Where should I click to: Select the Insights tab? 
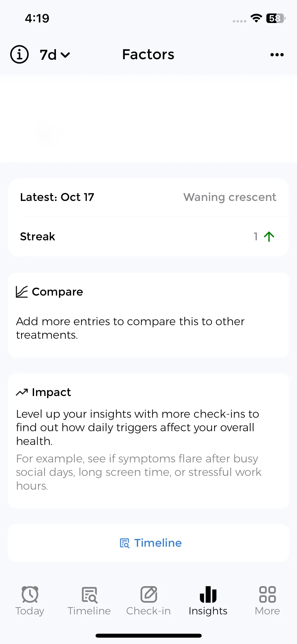pos(208,601)
